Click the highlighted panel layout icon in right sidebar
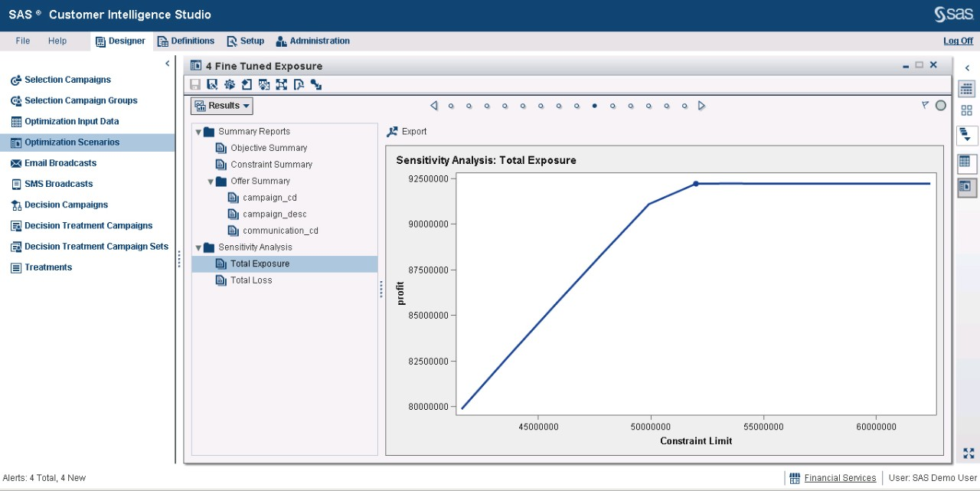Screen dimensions: 980x491 966,186
